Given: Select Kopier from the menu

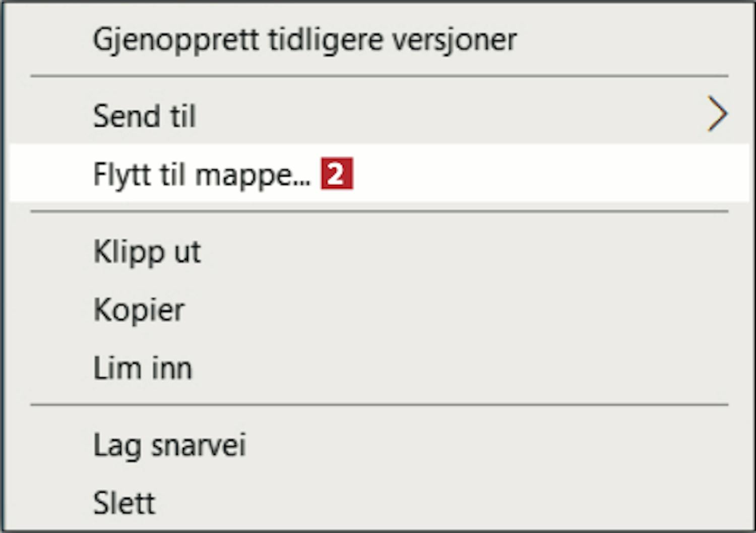Looking at the screenshot, I should [x=139, y=309].
